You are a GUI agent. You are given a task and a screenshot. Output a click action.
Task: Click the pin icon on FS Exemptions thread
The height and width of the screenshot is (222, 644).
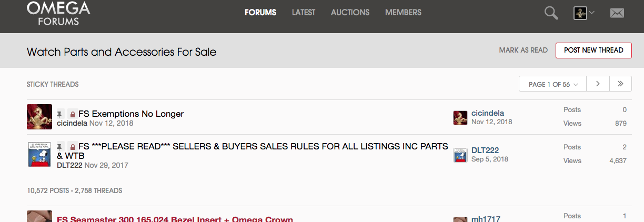click(61, 114)
